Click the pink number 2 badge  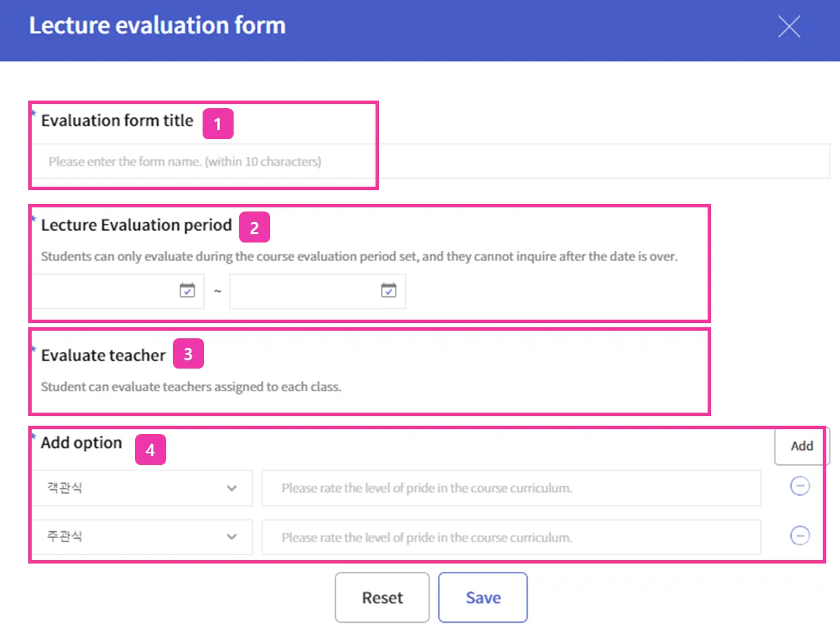[x=254, y=229]
